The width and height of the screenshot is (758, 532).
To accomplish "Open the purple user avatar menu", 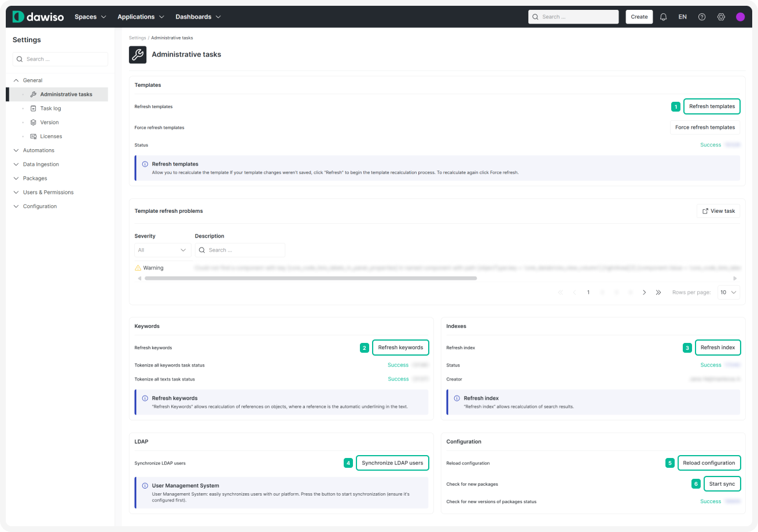I will pyautogui.click(x=740, y=17).
